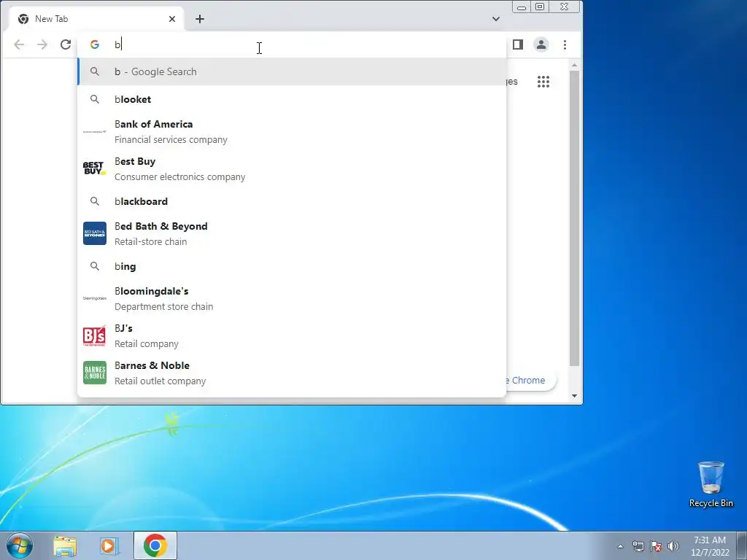Click the Google icon in the address bar

pyautogui.click(x=95, y=44)
